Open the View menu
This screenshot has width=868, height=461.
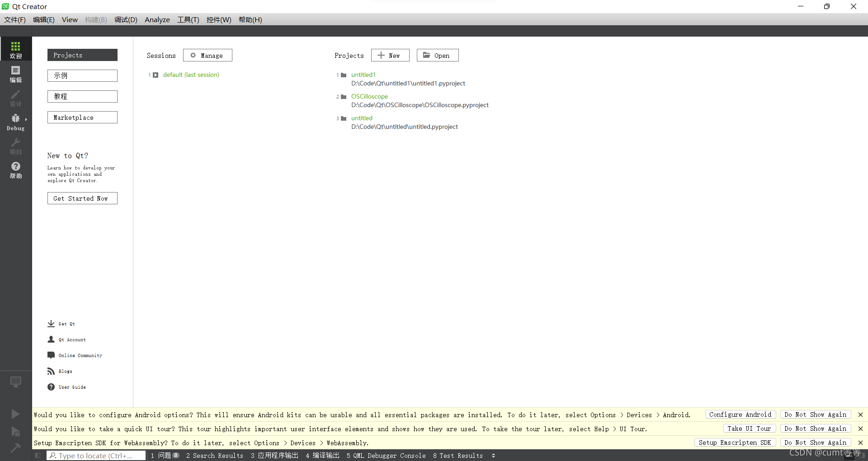[x=70, y=19]
